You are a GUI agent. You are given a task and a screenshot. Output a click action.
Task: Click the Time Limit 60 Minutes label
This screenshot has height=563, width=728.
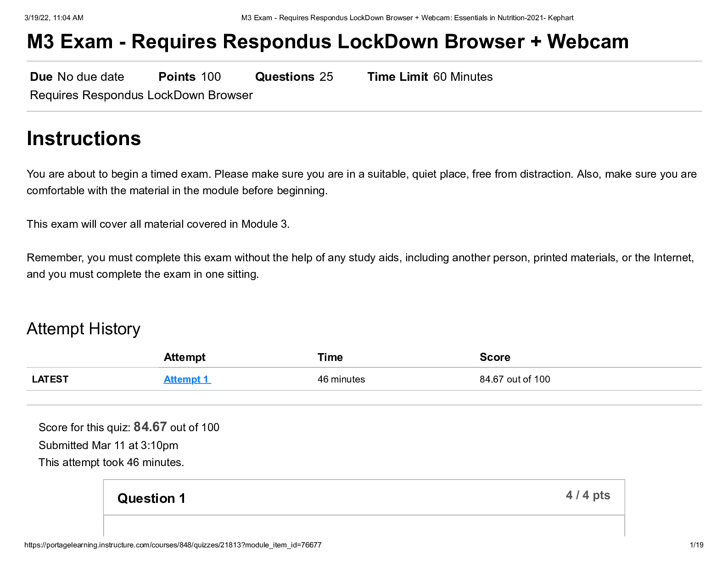pos(430,77)
